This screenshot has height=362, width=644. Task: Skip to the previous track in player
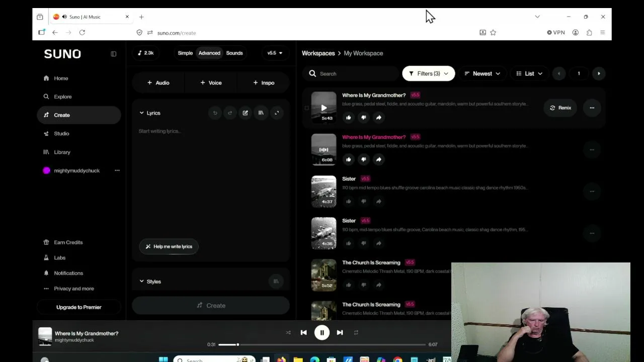(x=303, y=332)
